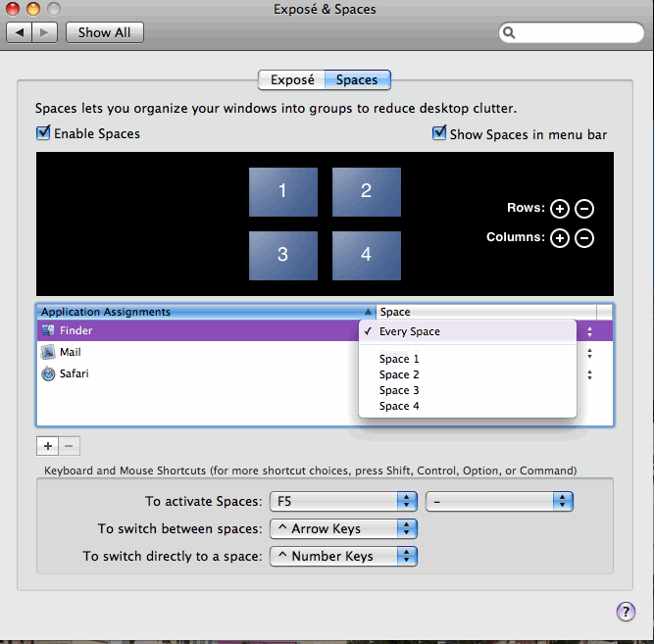This screenshot has width=654, height=644.
Task: Click Space 2 thumbnail in the grid
Action: click(x=367, y=192)
